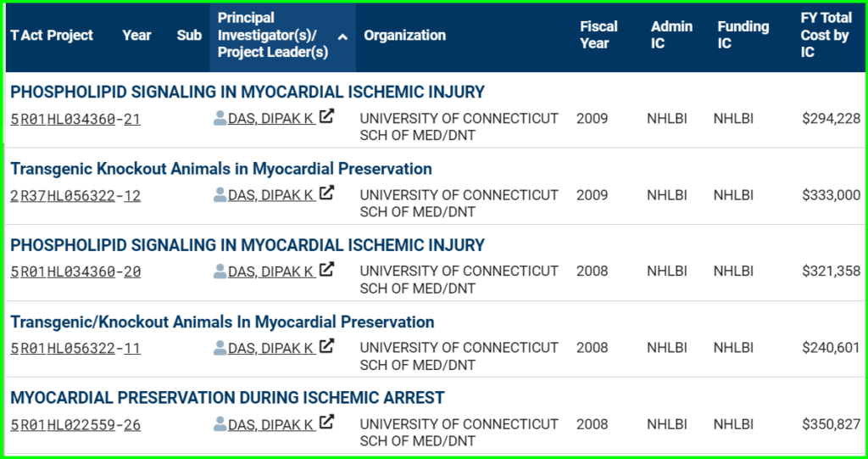Toggle sort arrow on Principal Investigator column
The width and height of the screenshot is (868, 459).
342,36
